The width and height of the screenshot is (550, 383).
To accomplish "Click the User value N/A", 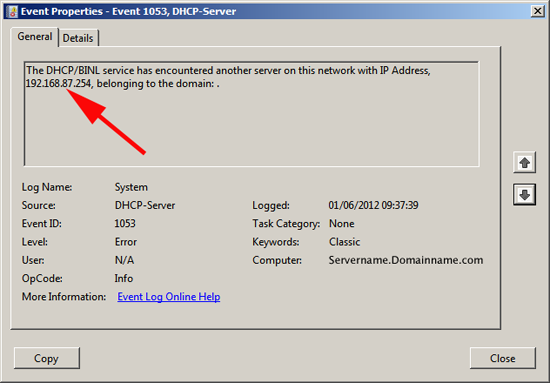I will [124, 260].
